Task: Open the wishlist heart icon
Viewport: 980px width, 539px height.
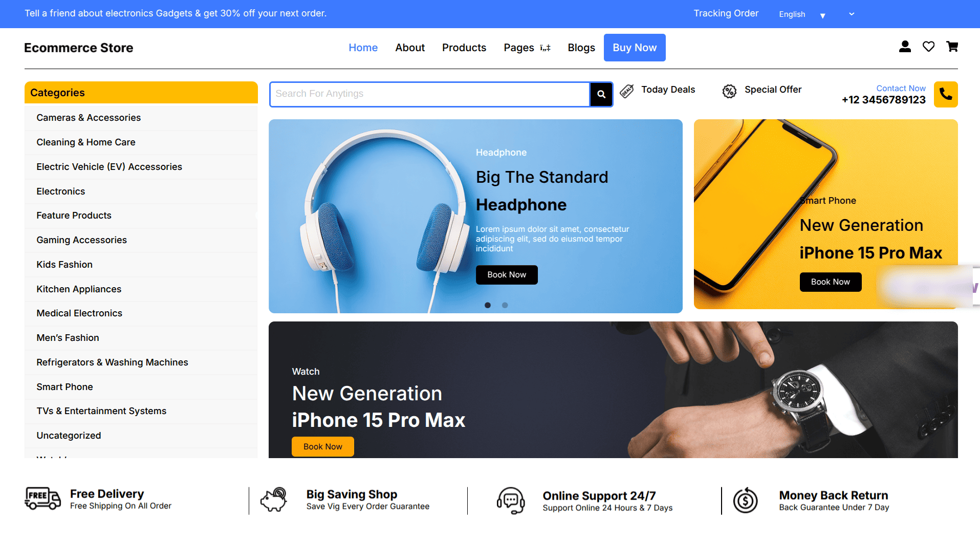Action: [928, 47]
